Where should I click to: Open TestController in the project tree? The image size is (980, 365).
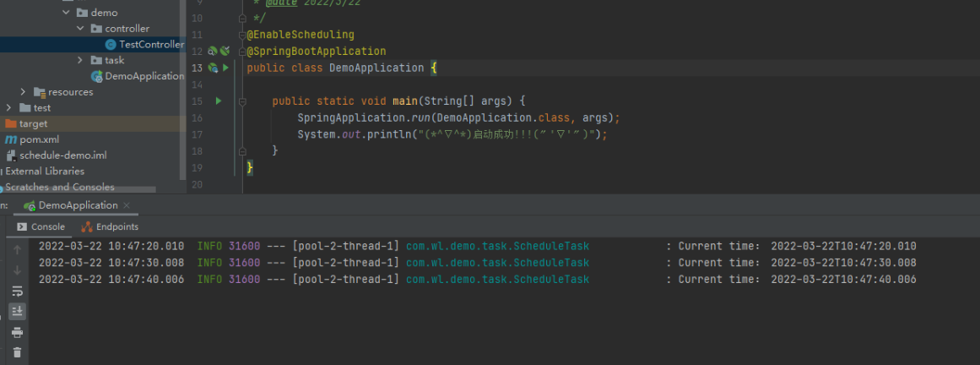pos(150,45)
